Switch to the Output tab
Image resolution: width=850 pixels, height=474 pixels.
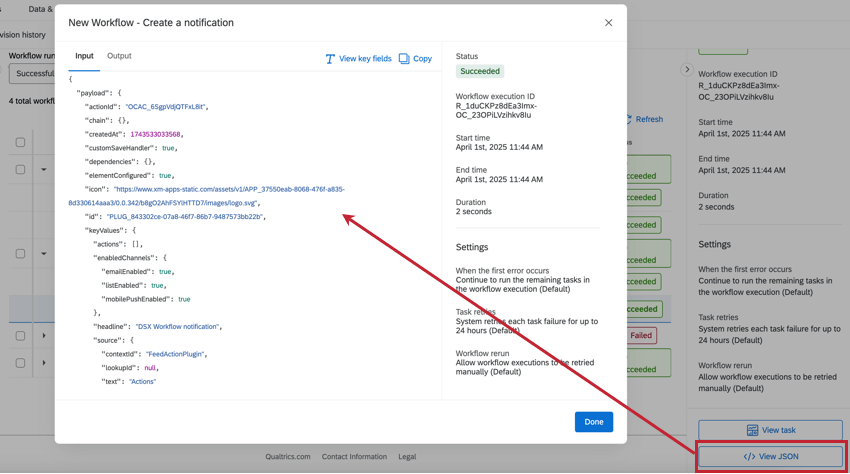(x=119, y=56)
